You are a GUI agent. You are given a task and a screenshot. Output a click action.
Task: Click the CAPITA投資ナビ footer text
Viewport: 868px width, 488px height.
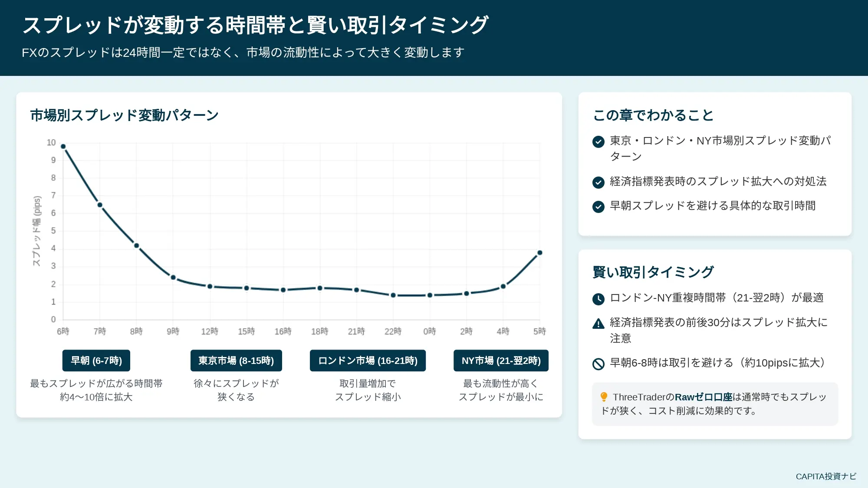(x=826, y=476)
